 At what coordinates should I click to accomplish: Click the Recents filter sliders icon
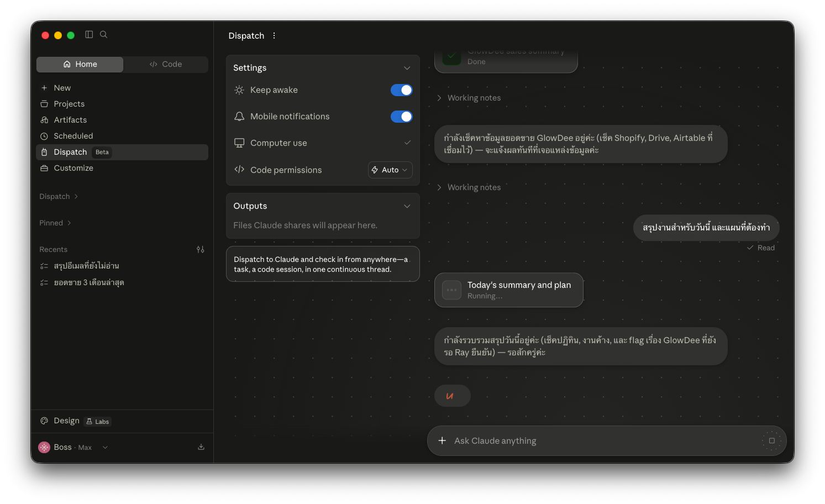[201, 250]
